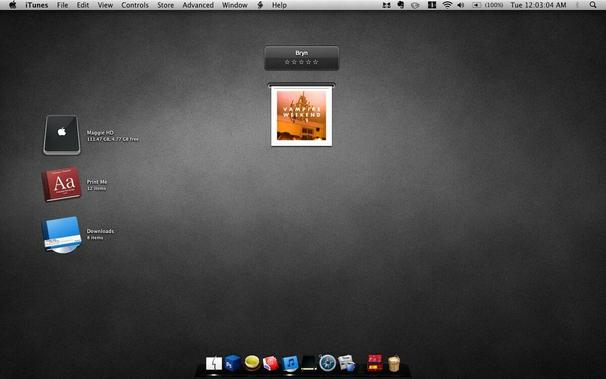Open the Window menu

click(x=235, y=5)
